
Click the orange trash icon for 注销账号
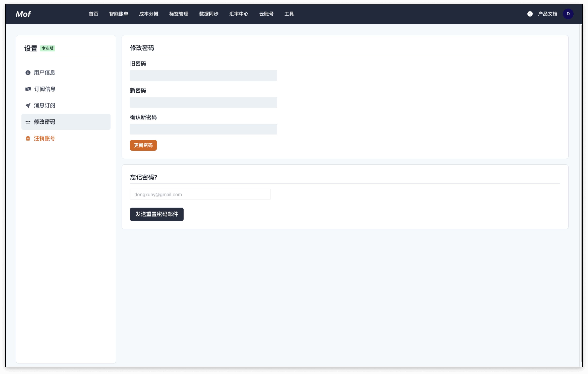point(28,138)
